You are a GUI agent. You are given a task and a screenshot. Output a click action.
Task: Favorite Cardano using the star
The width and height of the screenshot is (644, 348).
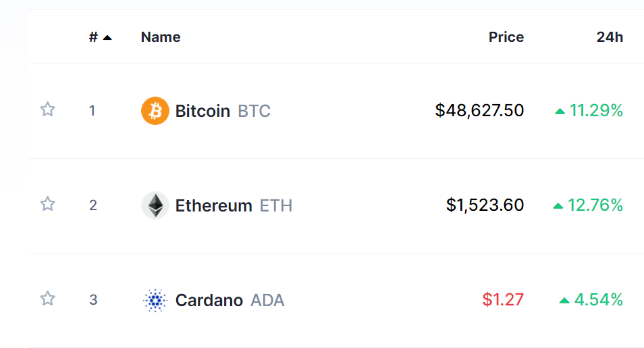click(x=47, y=299)
